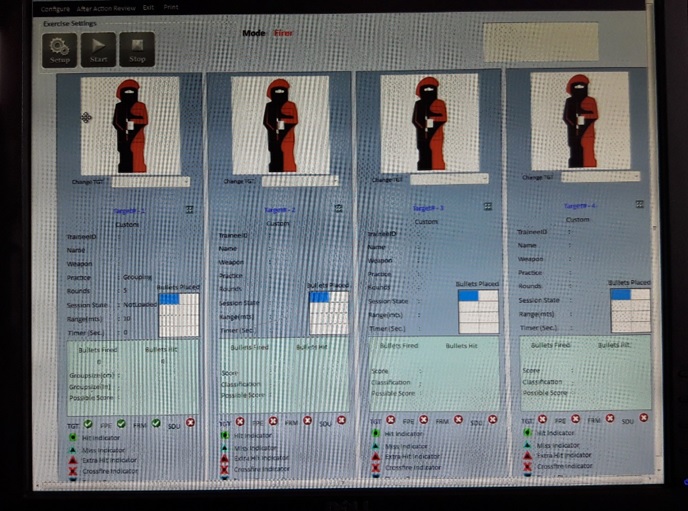The height and width of the screenshot is (511, 688).
Task: Click the grid icon beside Target# - 1
Action: point(189,210)
